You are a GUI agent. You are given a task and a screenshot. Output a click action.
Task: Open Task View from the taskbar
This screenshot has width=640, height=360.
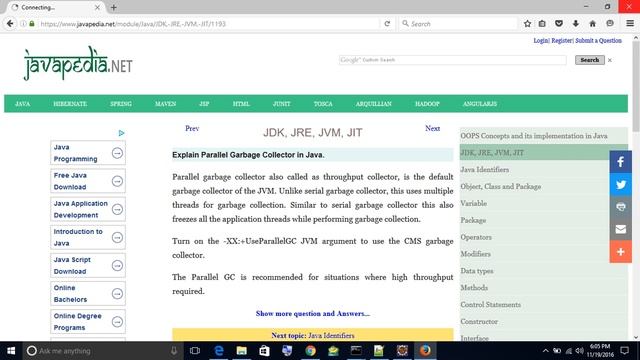coord(195,351)
